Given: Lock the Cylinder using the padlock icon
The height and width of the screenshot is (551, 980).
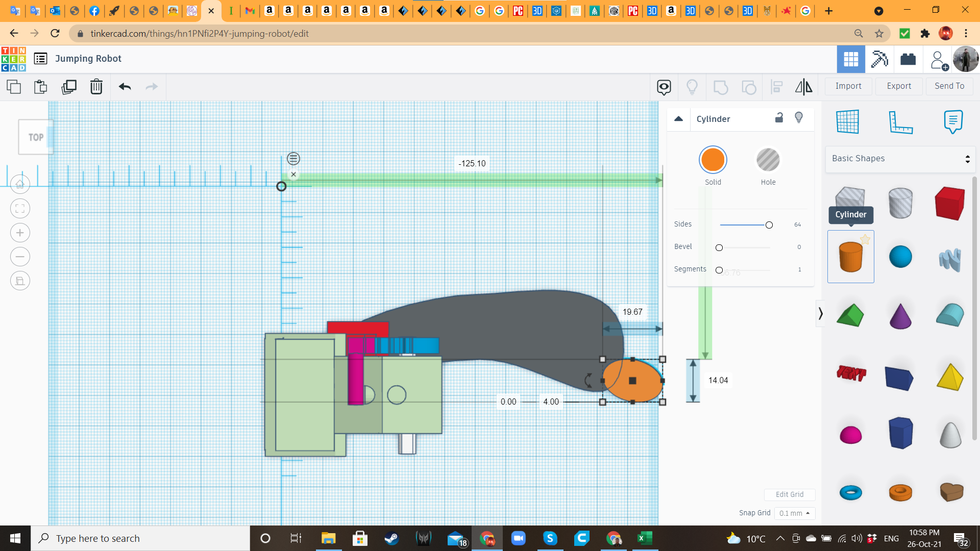Looking at the screenshot, I should (x=779, y=118).
